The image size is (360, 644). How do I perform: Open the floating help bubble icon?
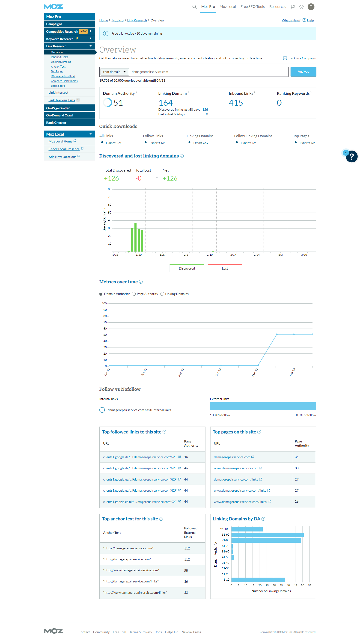click(x=351, y=157)
